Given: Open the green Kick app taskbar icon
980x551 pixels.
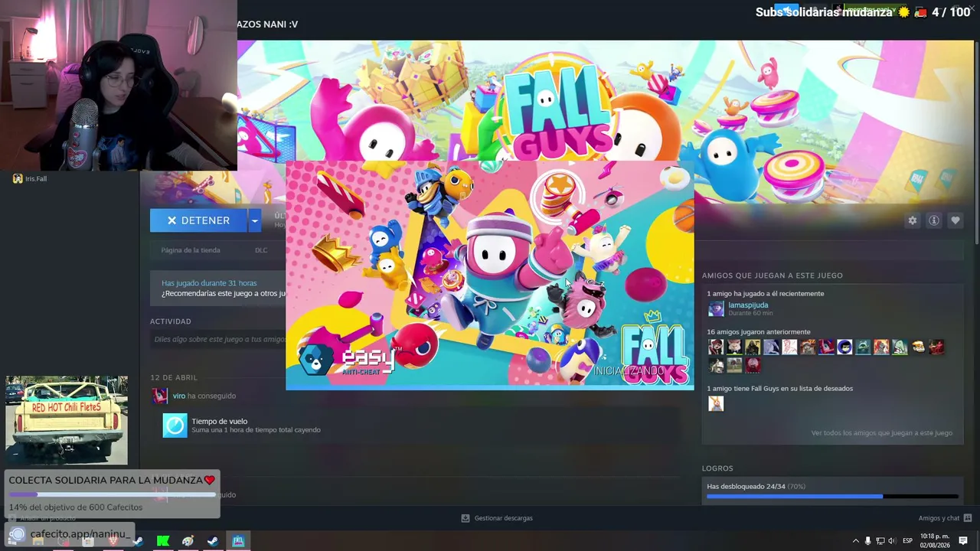Looking at the screenshot, I should (163, 541).
